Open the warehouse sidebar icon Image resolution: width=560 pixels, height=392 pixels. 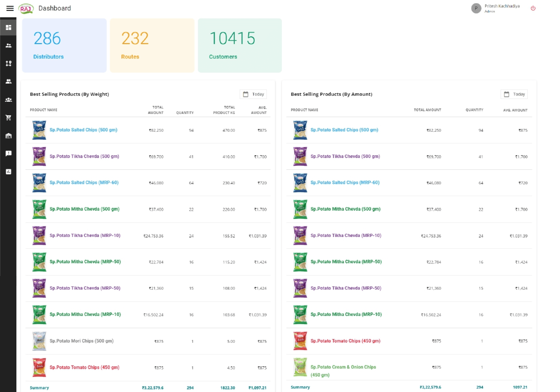(x=9, y=136)
